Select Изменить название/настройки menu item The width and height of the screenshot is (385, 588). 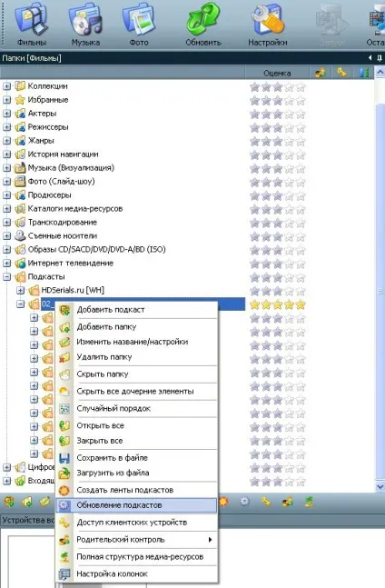click(x=137, y=342)
